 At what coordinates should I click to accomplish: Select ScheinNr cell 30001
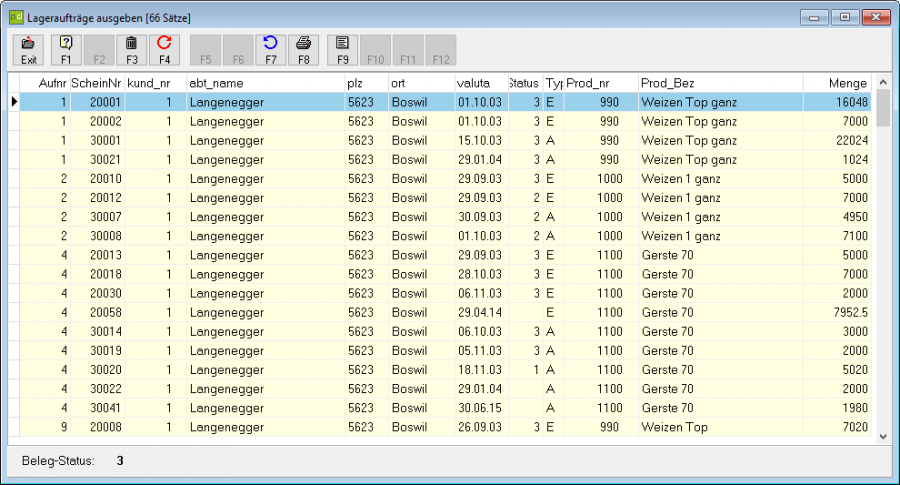click(x=96, y=140)
